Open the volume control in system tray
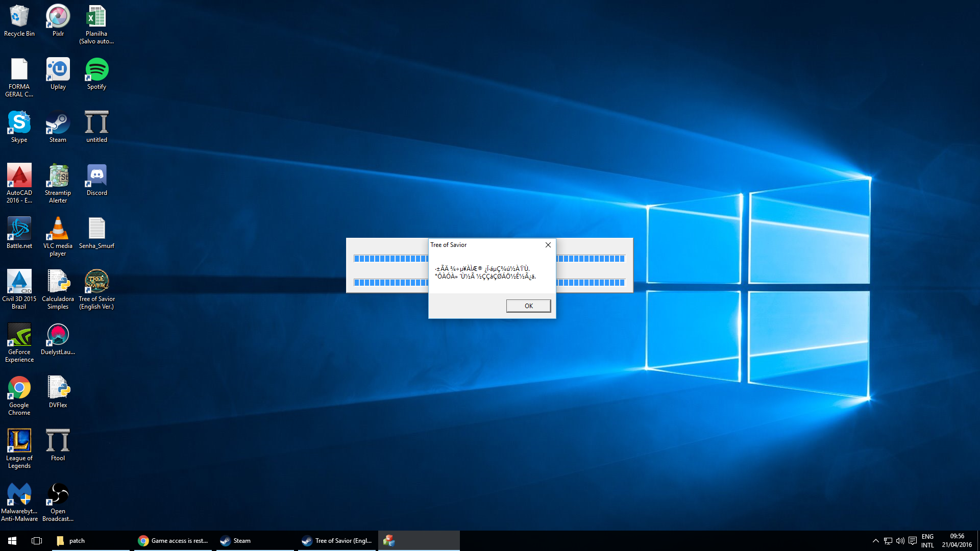Viewport: 980px width, 551px height. 900,541
